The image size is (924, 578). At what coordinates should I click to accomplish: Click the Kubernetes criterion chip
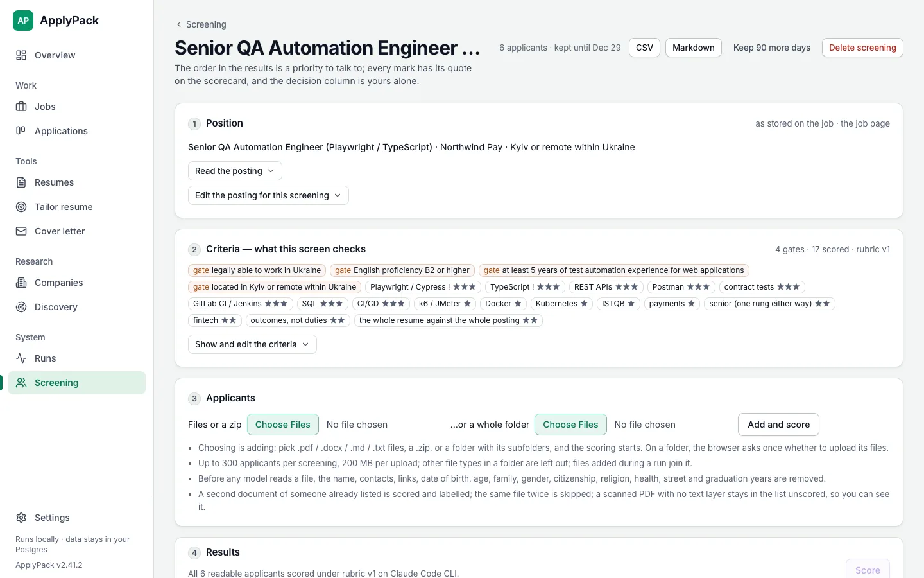[561, 304]
